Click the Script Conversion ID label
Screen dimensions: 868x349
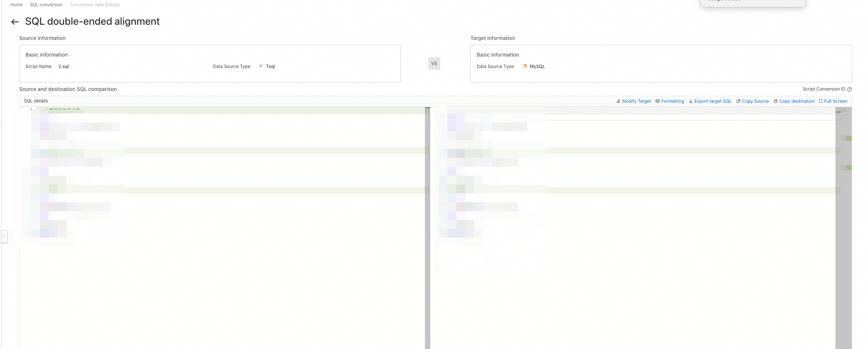(824, 89)
